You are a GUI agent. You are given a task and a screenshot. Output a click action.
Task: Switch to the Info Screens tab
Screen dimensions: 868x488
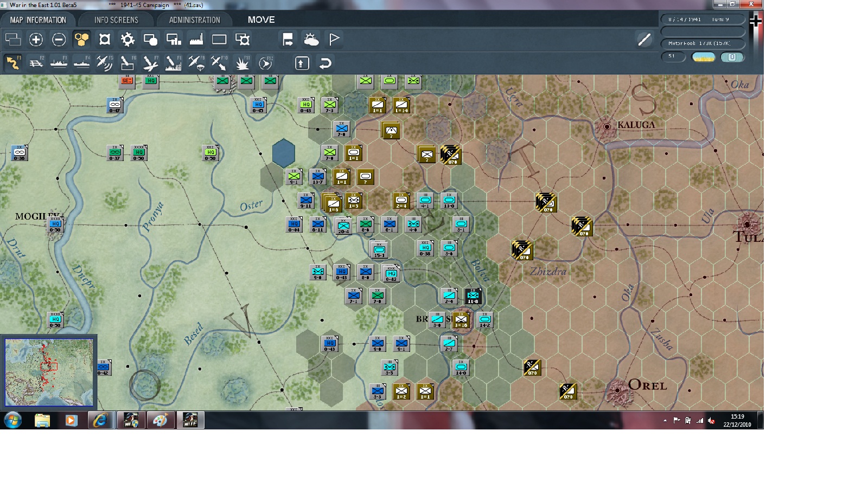116,20
